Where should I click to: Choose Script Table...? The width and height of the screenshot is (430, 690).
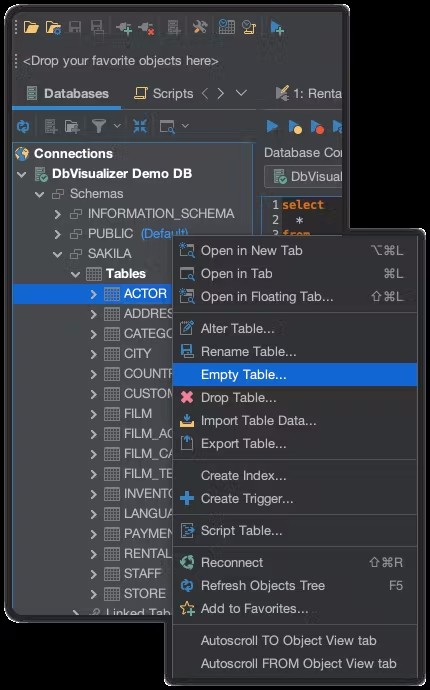294,531
